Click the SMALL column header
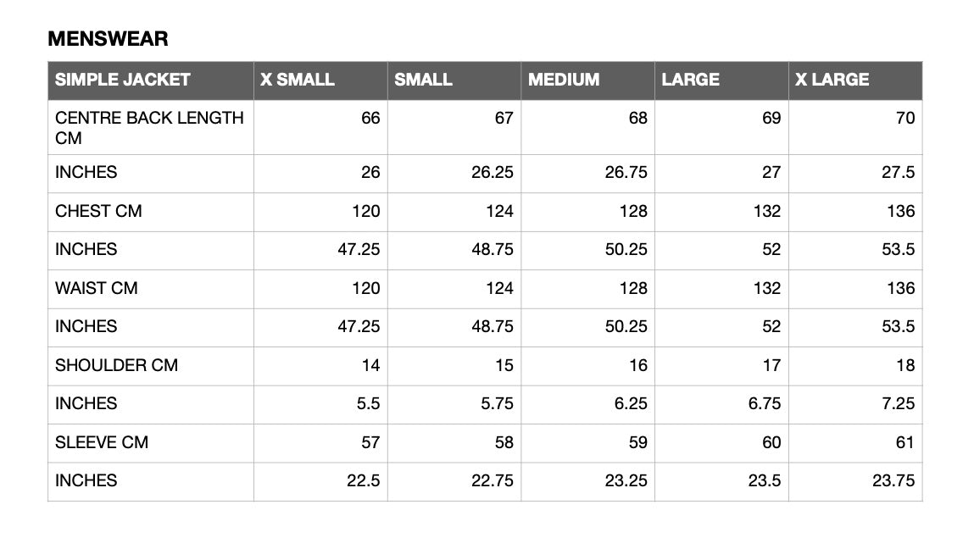The image size is (963, 560). [x=454, y=80]
